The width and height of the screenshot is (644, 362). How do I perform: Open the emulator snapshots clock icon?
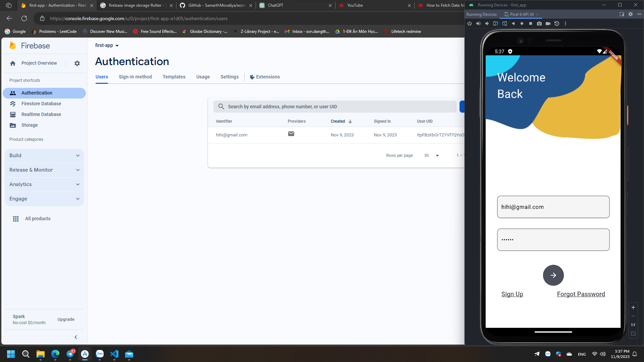click(557, 23)
